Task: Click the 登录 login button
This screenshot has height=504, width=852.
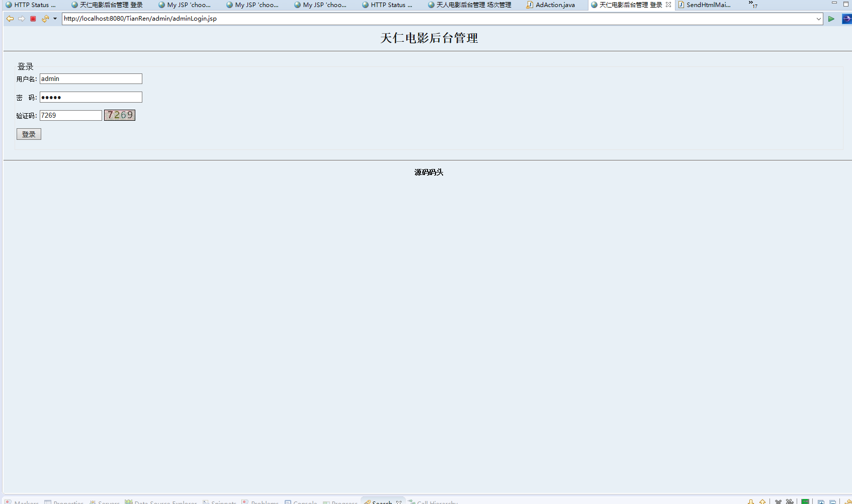Action: click(29, 134)
